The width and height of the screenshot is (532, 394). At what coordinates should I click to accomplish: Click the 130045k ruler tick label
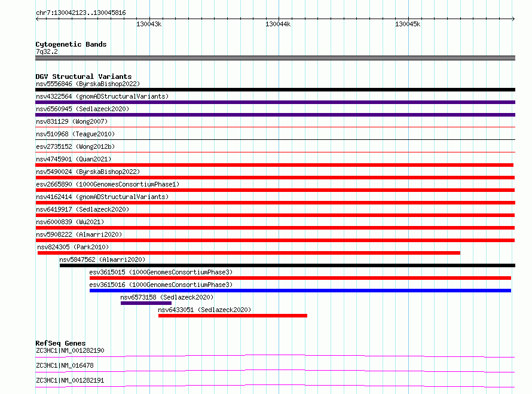pyautogui.click(x=408, y=24)
